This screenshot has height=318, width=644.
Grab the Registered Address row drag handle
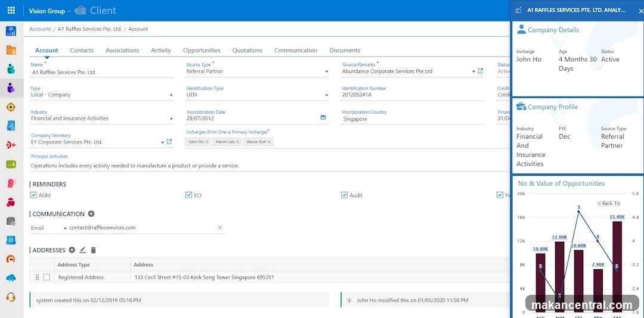[37, 277]
